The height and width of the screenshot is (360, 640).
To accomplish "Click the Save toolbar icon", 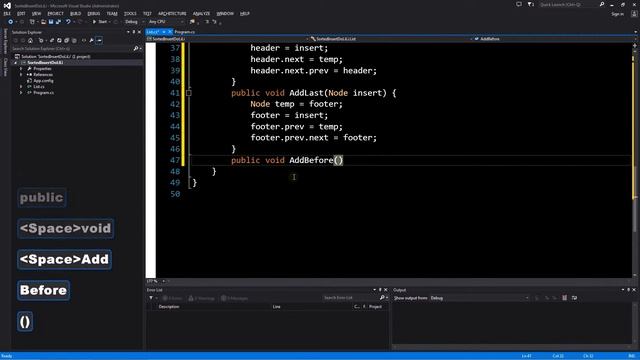I will click(x=51, y=22).
